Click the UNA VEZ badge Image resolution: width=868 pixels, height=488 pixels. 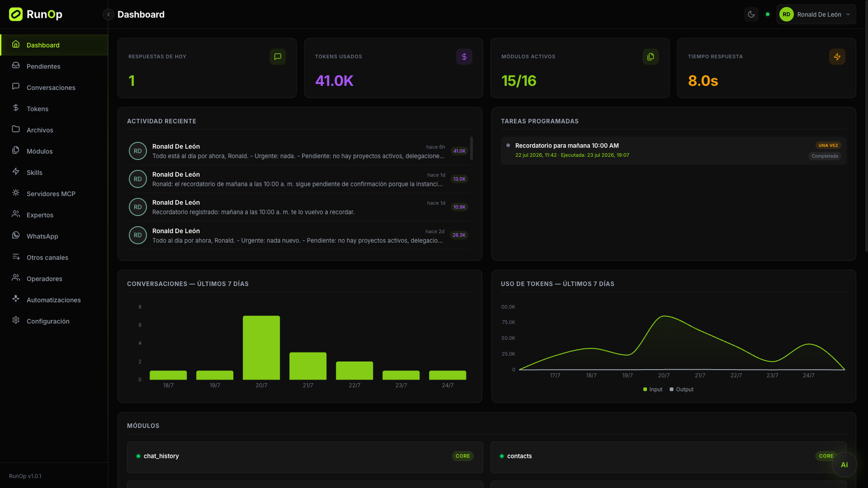828,145
